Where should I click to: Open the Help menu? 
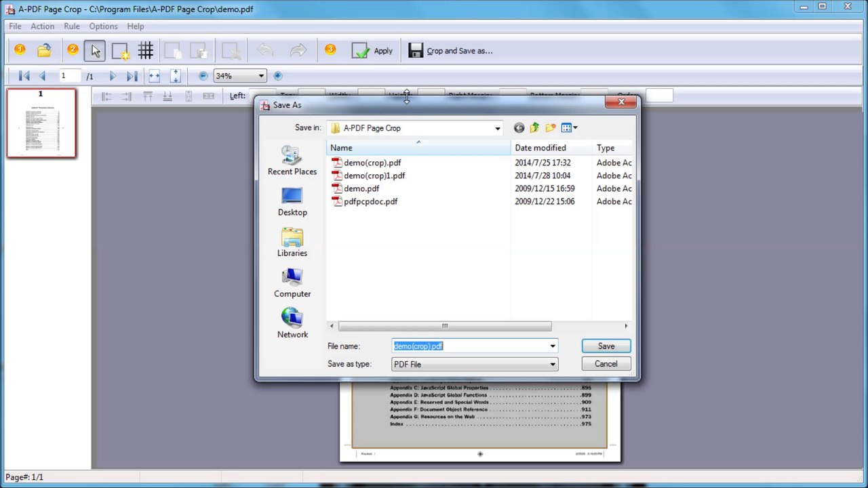(x=136, y=26)
